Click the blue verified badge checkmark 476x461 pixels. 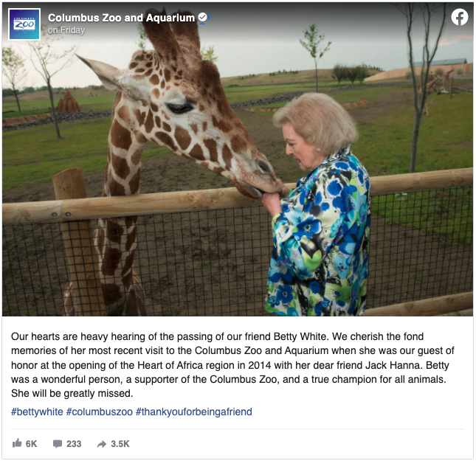coord(202,17)
